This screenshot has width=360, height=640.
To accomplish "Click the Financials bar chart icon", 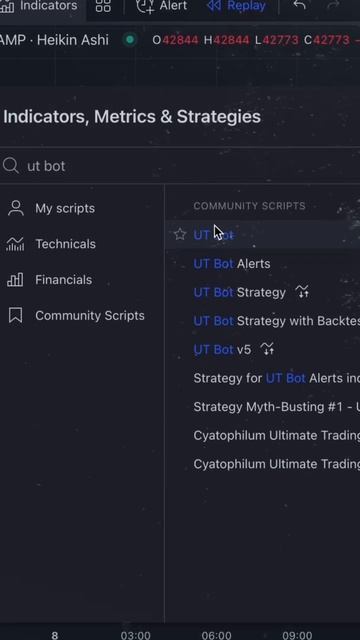I will (x=15, y=280).
